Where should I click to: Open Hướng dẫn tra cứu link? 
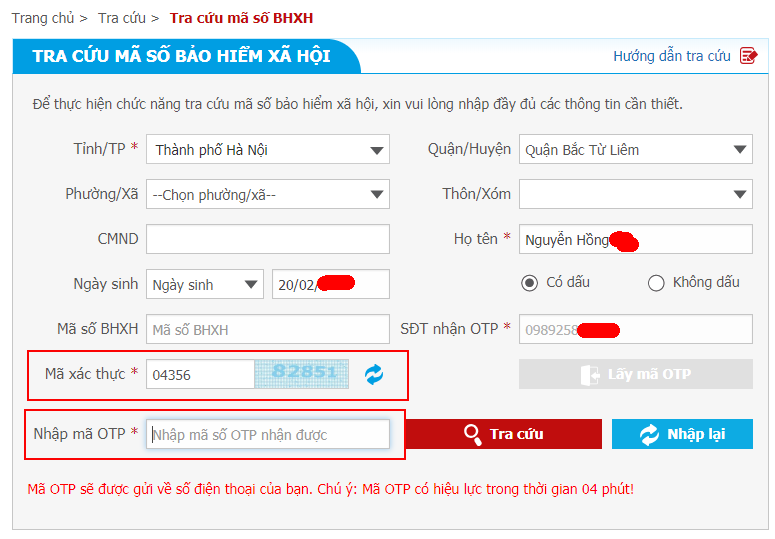672,56
